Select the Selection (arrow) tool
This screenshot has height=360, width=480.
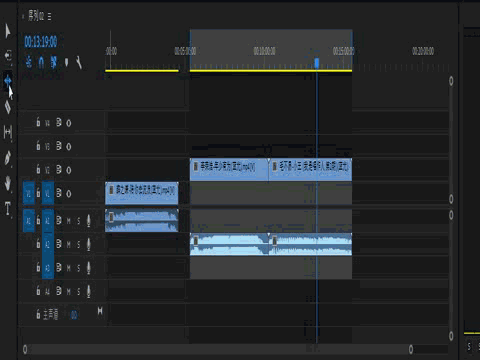pyautogui.click(x=8, y=31)
